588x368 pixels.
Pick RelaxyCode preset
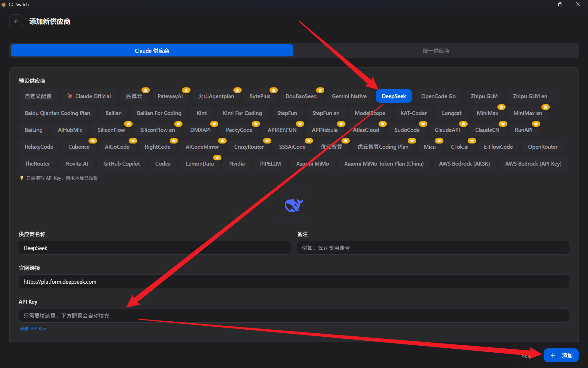point(39,147)
